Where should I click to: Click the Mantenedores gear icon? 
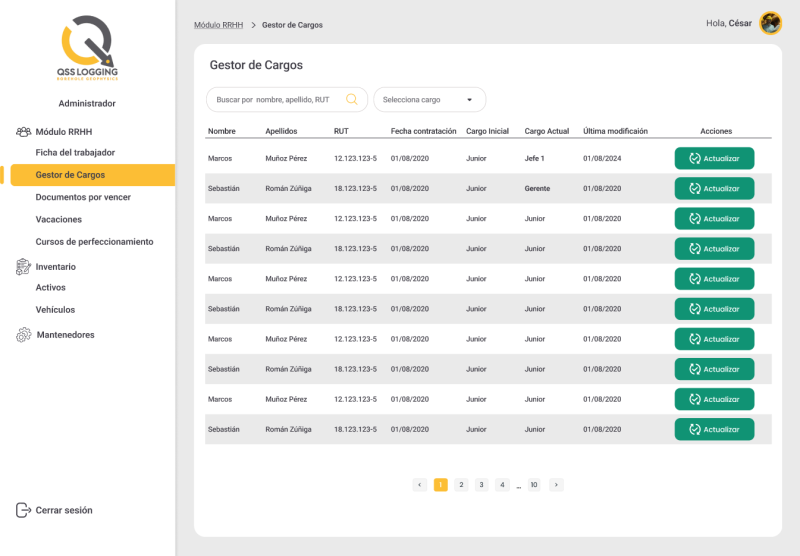point(23,335)
